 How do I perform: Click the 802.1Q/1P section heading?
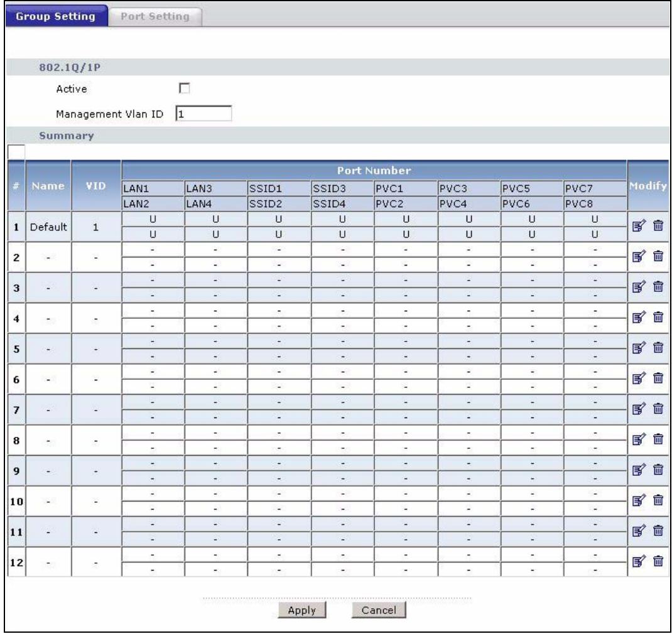(70, 68)
